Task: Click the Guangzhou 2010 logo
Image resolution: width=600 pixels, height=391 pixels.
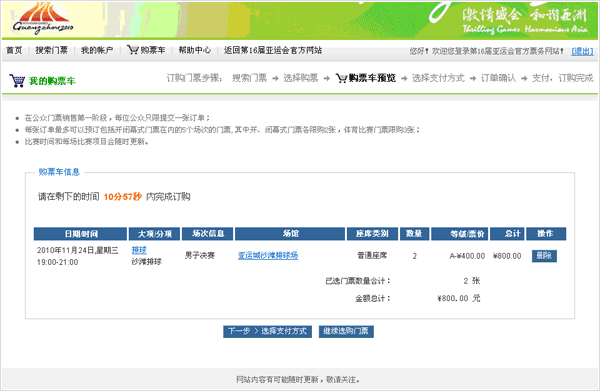Action: point(42,19)
